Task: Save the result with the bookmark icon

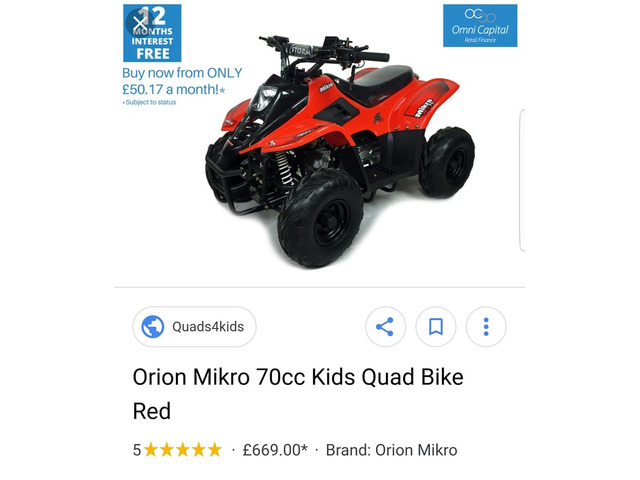Action: pyautogui.click(x=436, y=327)
